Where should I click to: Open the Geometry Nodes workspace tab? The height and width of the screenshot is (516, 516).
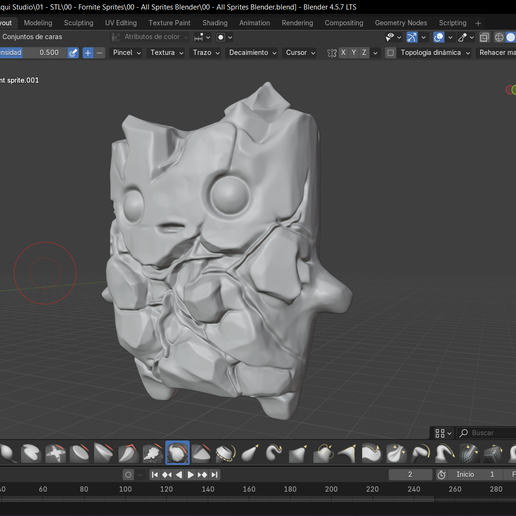click(401, 23)
